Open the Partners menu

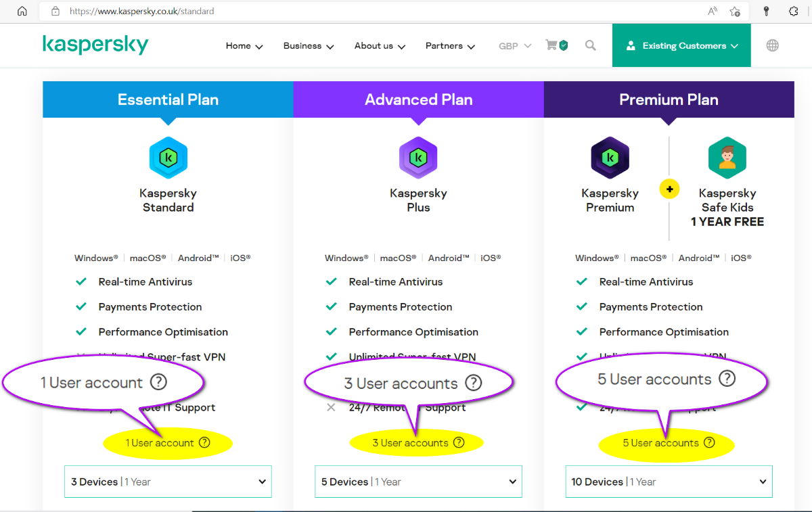pos(450,46)
